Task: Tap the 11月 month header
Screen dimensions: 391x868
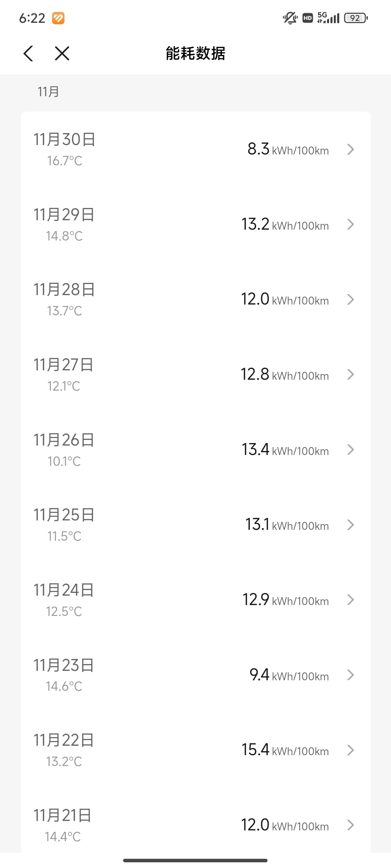Action: click(x=48, y=92)
